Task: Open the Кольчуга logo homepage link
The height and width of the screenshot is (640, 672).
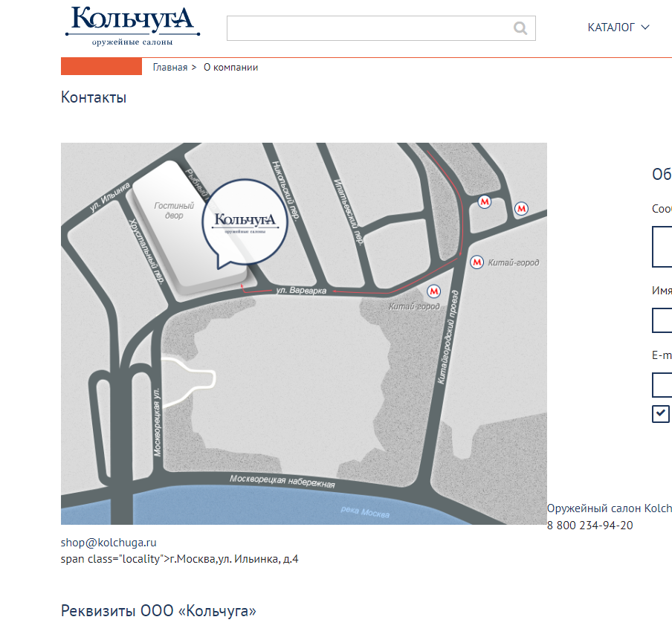Action: (132, 26)
